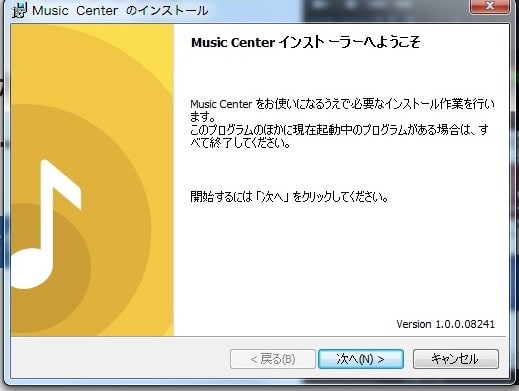Click the Music Center インストーラーへようこそ heading
519x391 pixels.
tap(306, 43)
